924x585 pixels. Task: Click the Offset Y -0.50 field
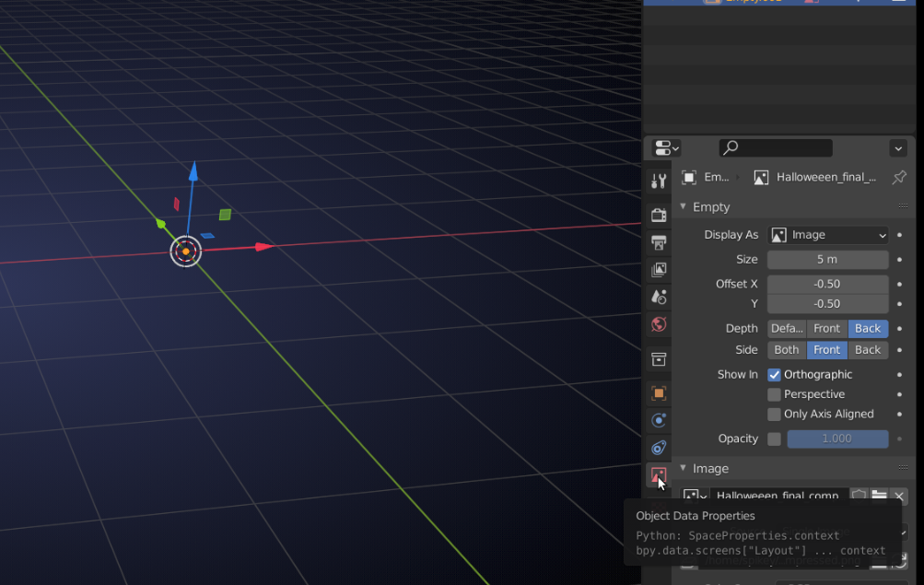[827, 304]
